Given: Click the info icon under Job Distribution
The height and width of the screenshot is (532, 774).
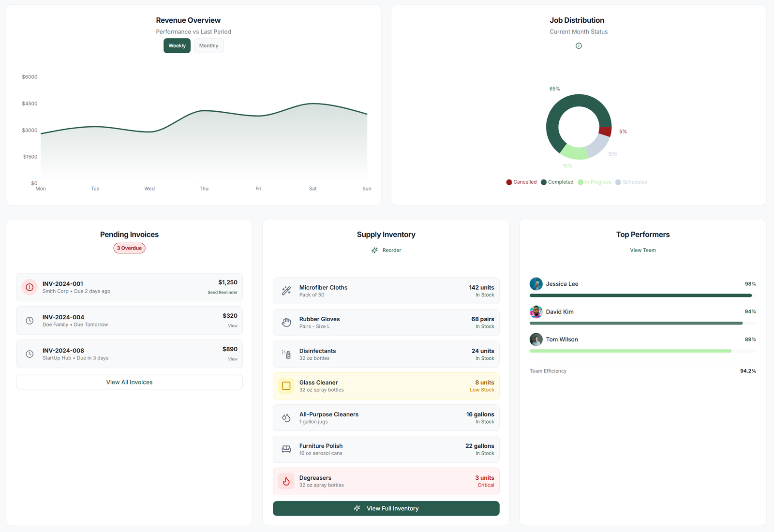Looking at the screenshot, I should [579, 46].
